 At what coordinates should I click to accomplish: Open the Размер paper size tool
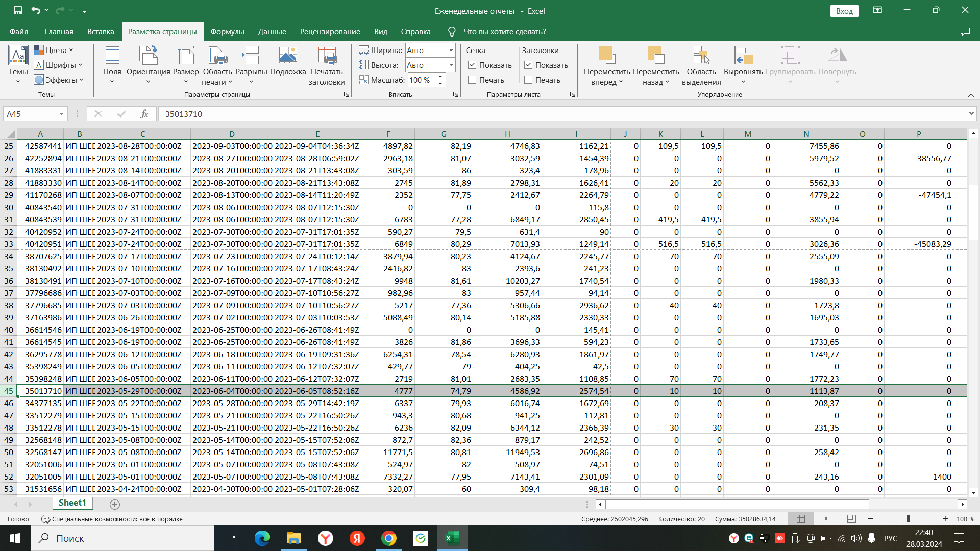[x=186, y=65]
